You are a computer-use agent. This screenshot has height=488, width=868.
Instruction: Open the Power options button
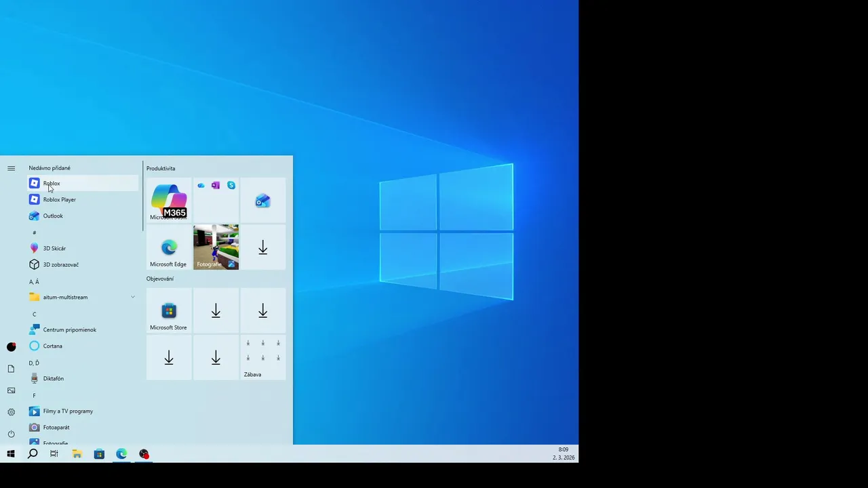11,434
